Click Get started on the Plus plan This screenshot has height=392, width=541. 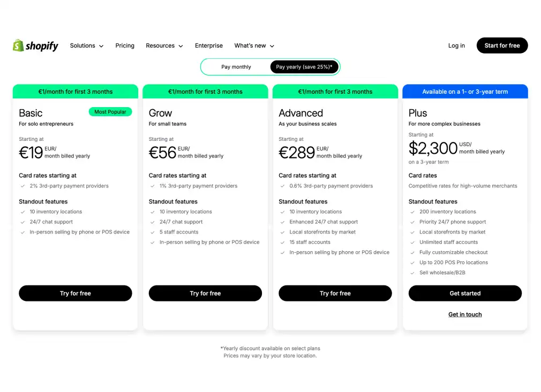[465, 293]
